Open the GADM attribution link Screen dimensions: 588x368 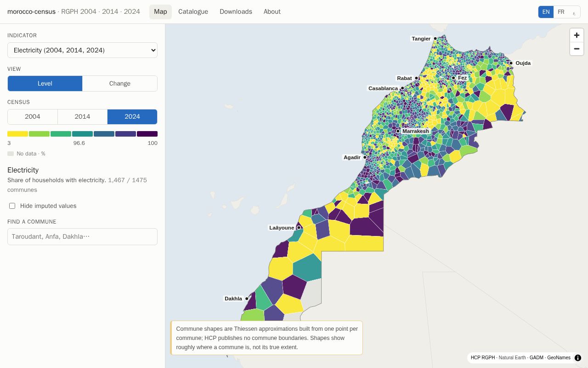point(537,357)
